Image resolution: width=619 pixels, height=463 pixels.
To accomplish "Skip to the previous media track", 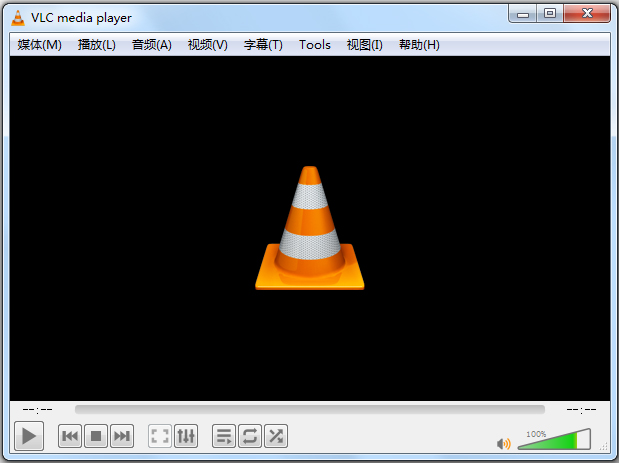I will coord(70,436).
